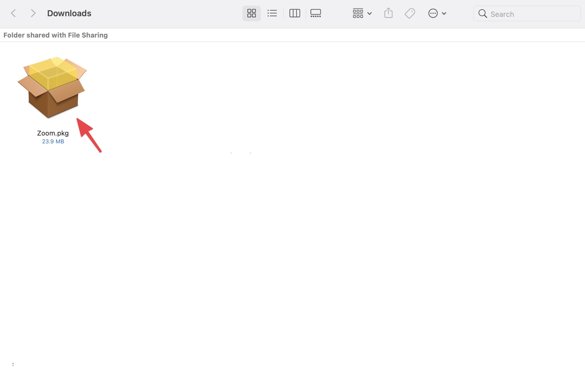Open the Share menu

[388, 13]
